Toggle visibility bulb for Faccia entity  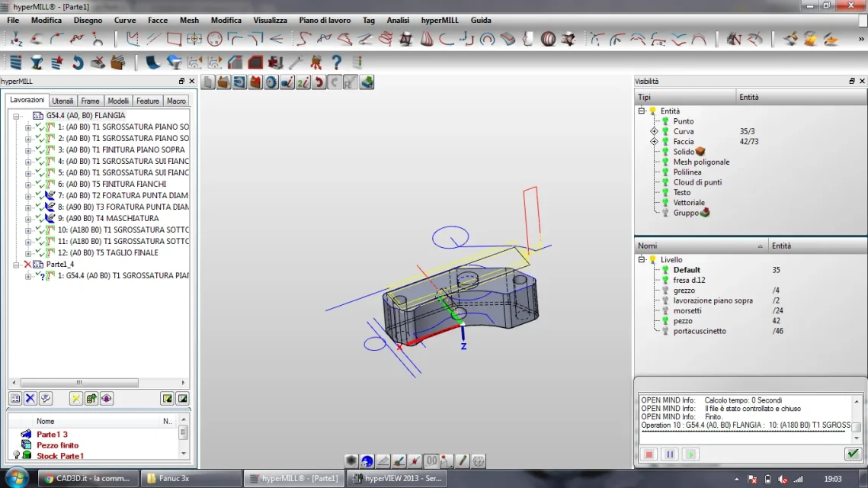click(665, 142)
